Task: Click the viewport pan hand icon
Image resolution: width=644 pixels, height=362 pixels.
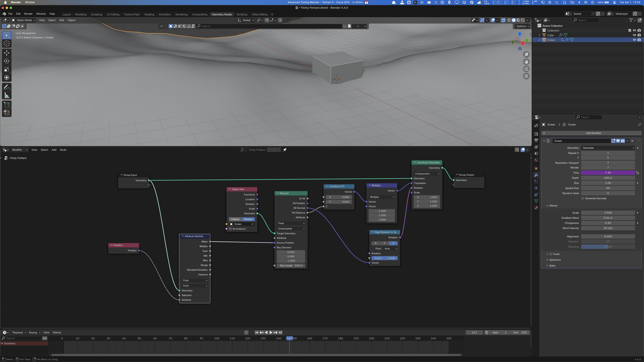Action: click(x=526, y=62)
